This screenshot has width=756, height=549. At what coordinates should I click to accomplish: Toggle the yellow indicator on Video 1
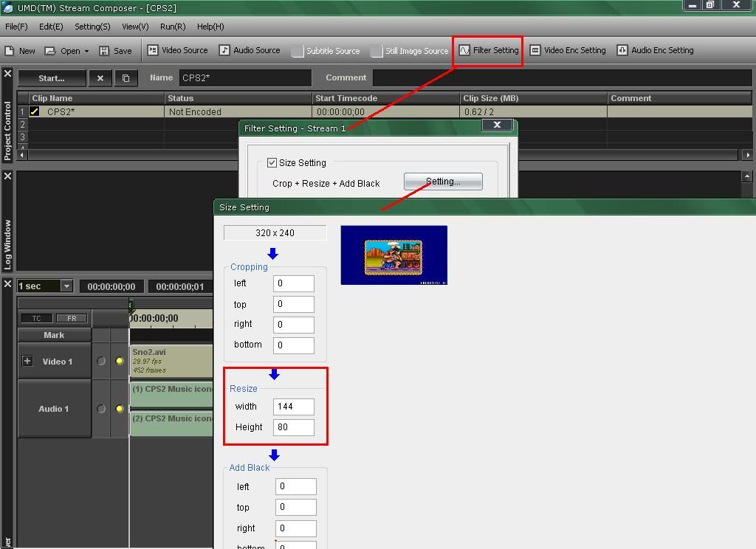pos(120,361)
